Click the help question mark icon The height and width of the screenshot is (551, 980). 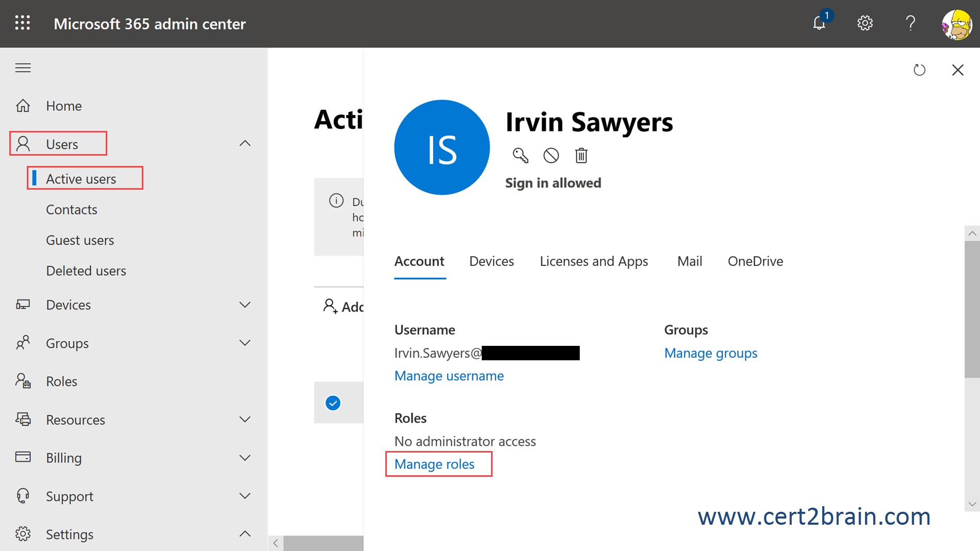click(910, 23)
